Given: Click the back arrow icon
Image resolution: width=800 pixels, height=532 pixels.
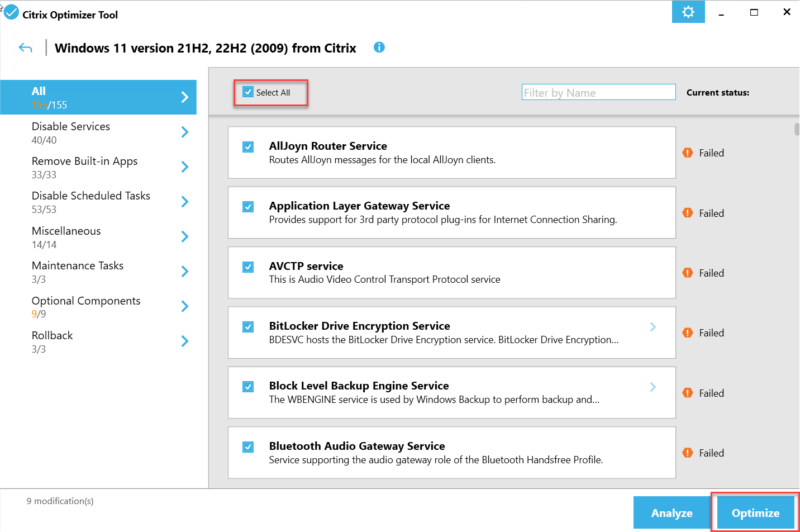Looking at the screenshot, I should [x=25, y=48].
